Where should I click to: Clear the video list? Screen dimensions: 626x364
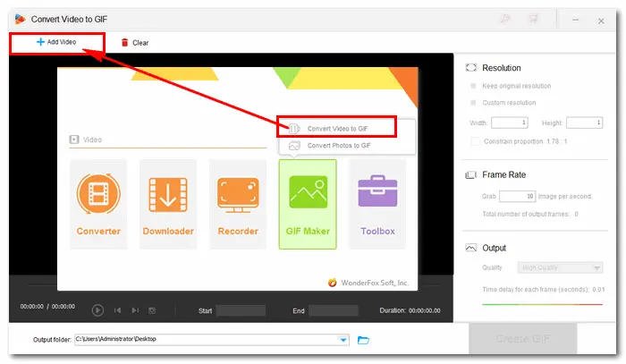coord(135,43)
